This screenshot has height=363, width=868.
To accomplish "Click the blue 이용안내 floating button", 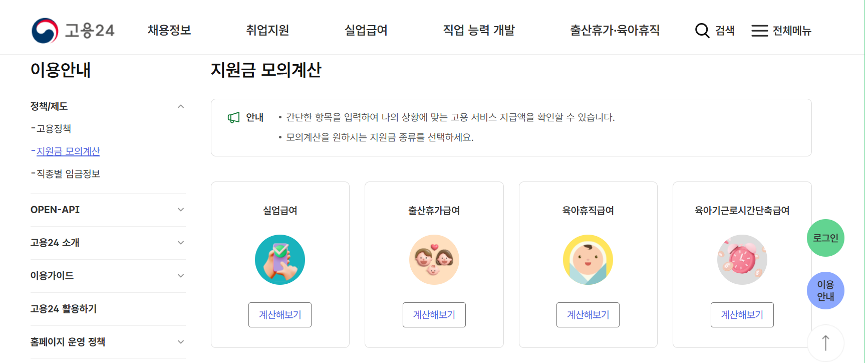I will coord(825,290).
